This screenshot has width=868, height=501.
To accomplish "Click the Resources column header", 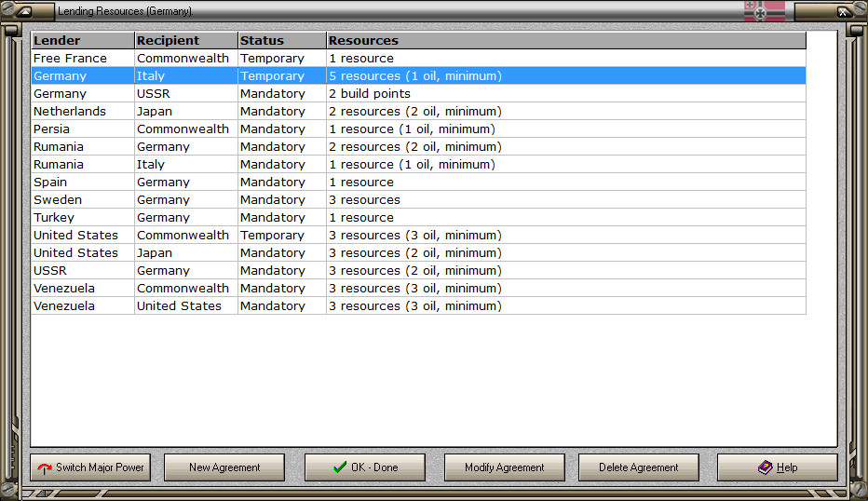I will (566, 40).
